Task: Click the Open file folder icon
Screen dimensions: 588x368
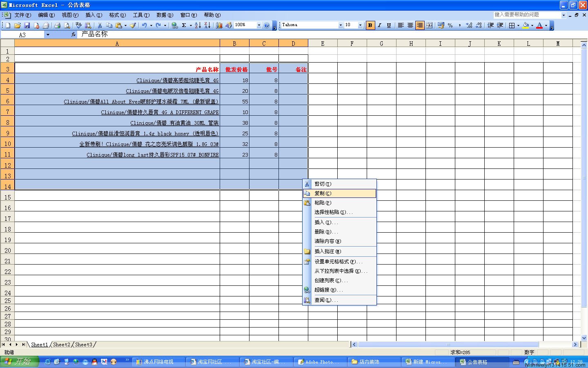Action: pyautogui.click(x=17, y=25)
